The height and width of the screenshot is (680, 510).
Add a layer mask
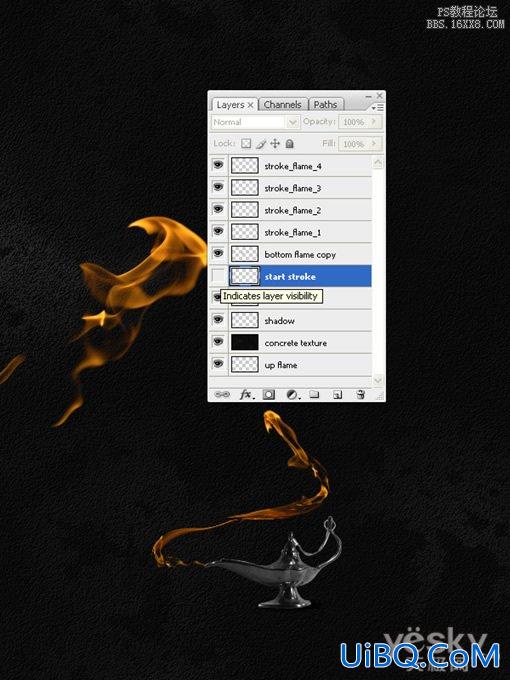point(269,394)
